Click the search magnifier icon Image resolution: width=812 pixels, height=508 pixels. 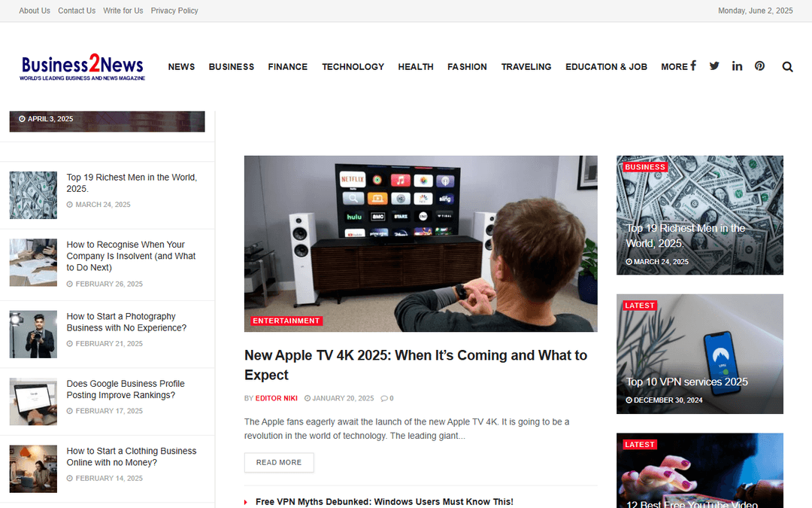(787, 66)
